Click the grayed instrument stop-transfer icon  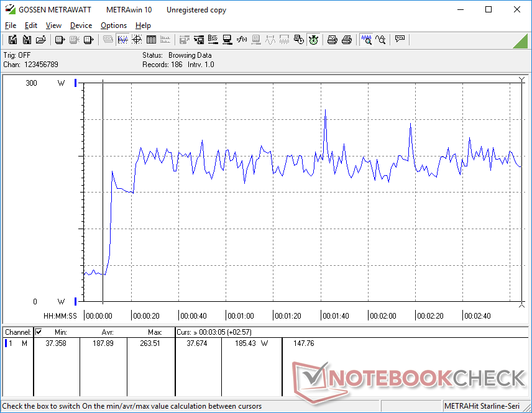coord(74,40)
